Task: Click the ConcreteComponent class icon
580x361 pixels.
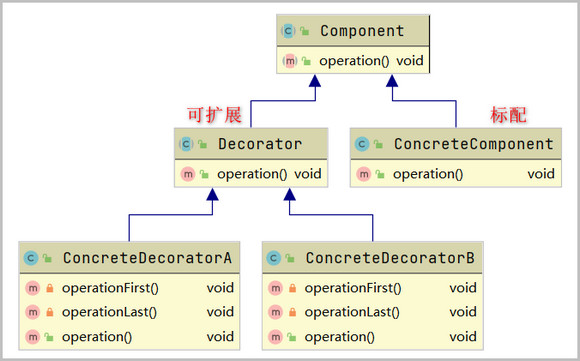Action: click(362, 144)
